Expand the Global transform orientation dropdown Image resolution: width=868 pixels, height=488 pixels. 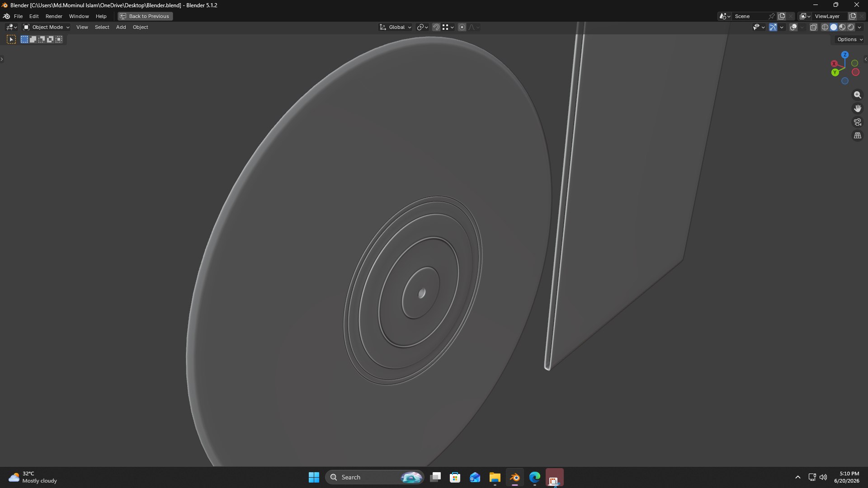pos(396,27)
